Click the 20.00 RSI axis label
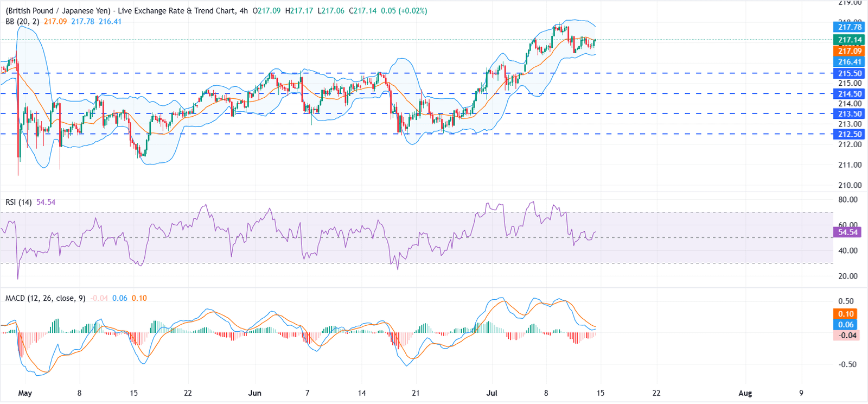 coord(848,276)
